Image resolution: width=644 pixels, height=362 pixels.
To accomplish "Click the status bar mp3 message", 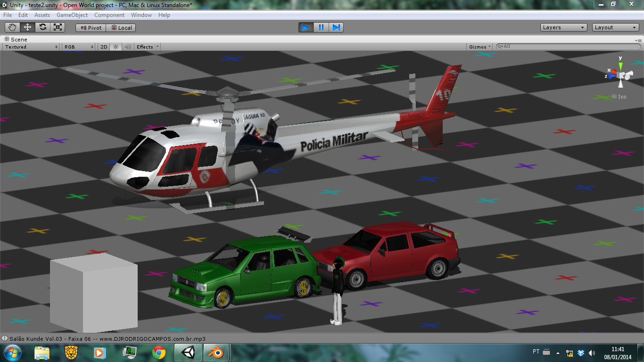I will pos(107,339).
